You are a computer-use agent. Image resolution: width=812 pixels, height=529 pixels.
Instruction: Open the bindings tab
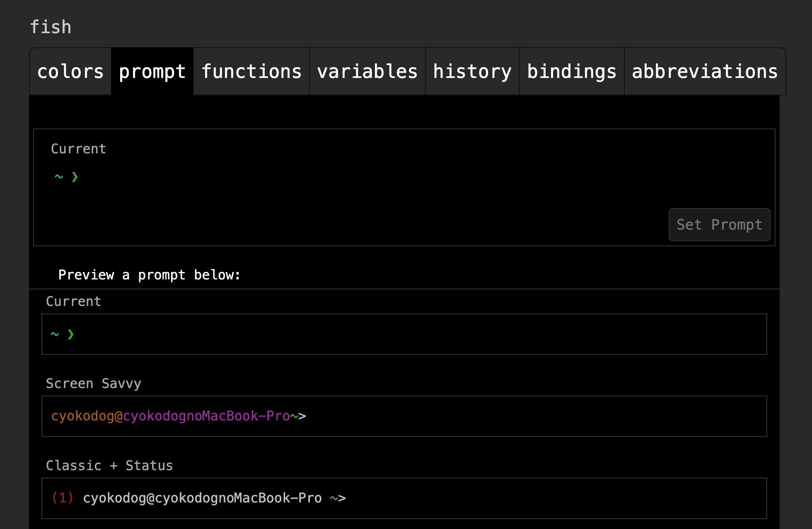pyautogui.click(x=572, y=71)
